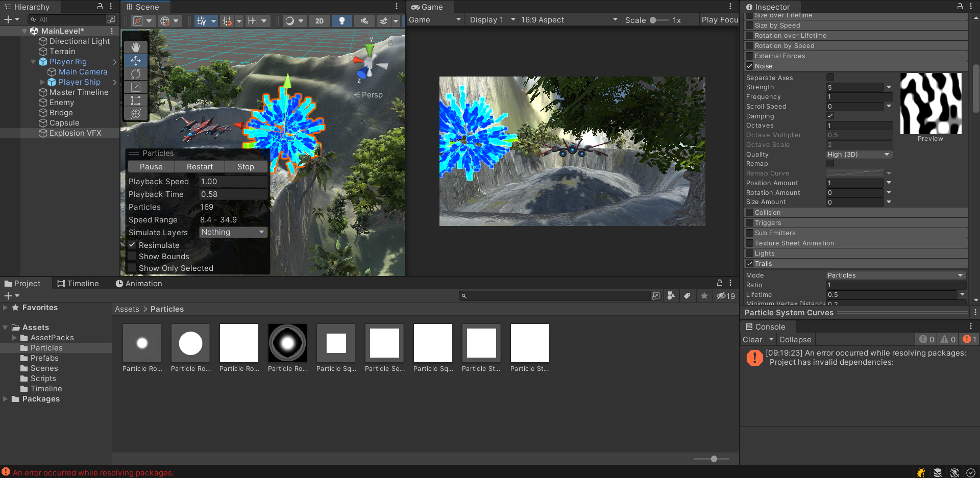Select the Scale tool in Scene

[x=136, y=87]
